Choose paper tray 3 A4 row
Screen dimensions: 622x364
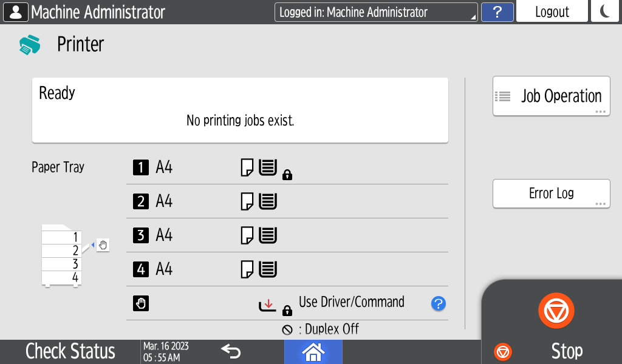[x=287, y=235]
